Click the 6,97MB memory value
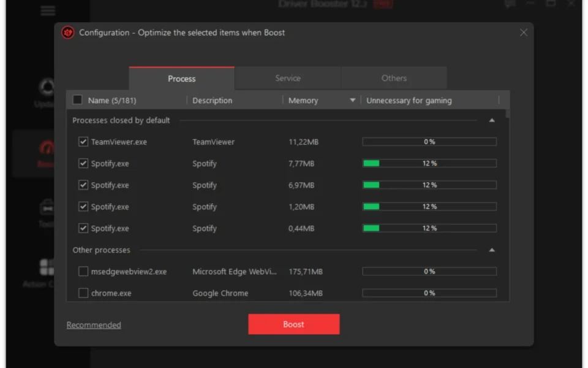Viewport: 588px width, 368px height. click(x=301, y=185)
